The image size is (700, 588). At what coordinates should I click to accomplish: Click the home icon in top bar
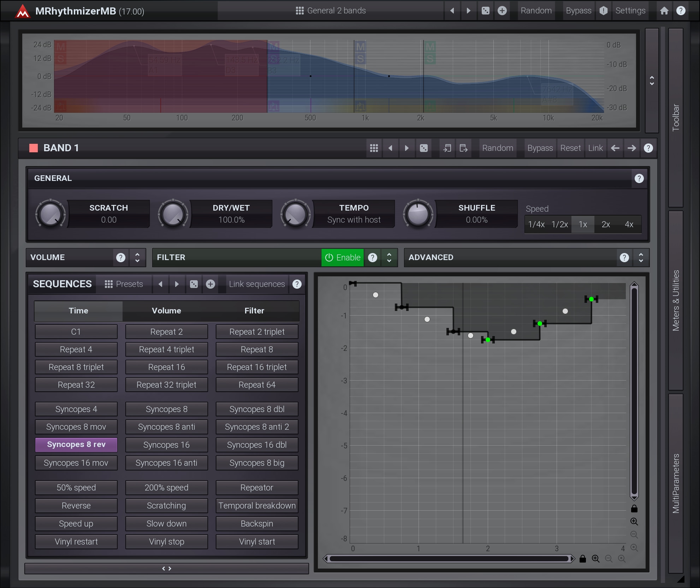click(664, 11)
